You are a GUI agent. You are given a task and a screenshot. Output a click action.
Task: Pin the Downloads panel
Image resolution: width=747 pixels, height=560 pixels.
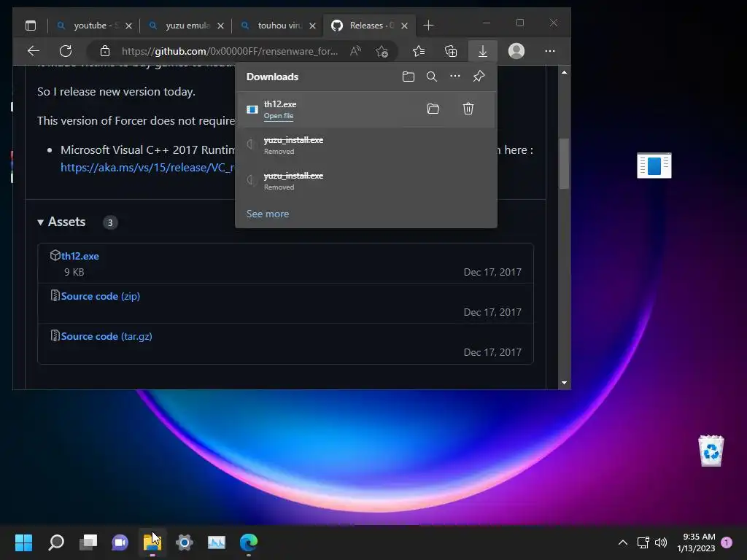click(x=479, y=76)
